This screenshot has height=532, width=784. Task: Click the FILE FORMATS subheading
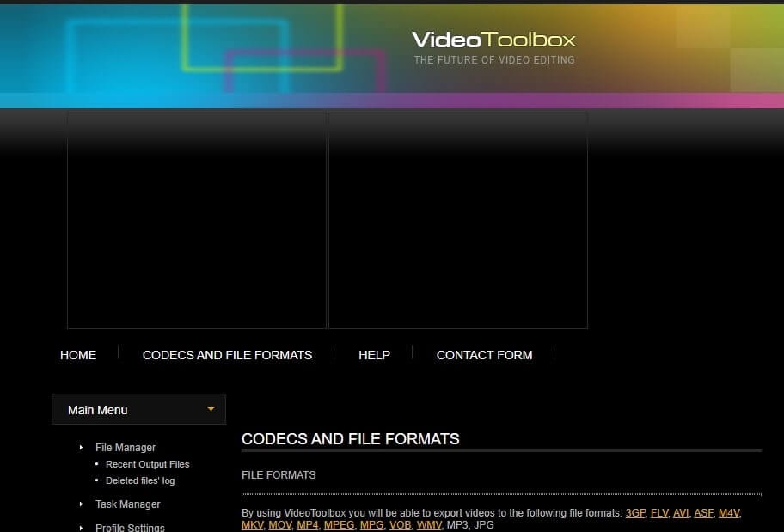[x=279, y=475]
